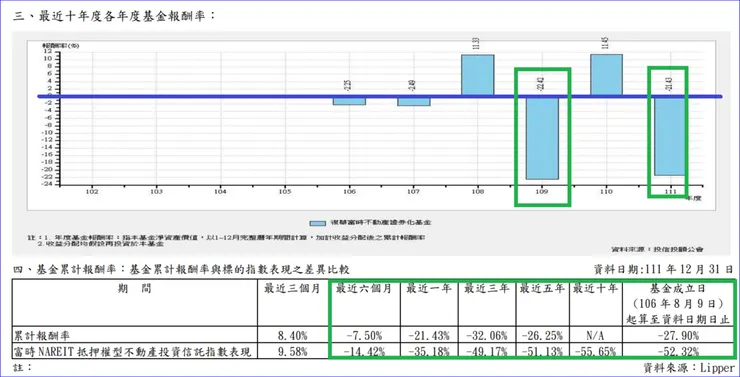Screen dimensions: 740x377
Task: Click the 9.58% cell
Action: (293, 352)
